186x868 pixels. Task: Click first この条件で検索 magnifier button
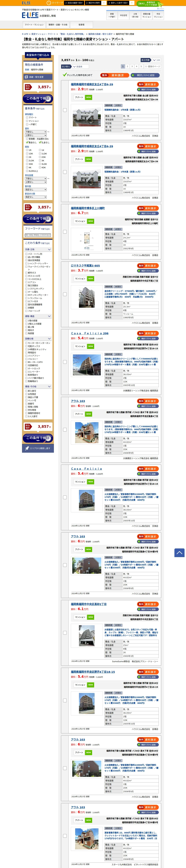pyautogui.click(x=38, y=98)
